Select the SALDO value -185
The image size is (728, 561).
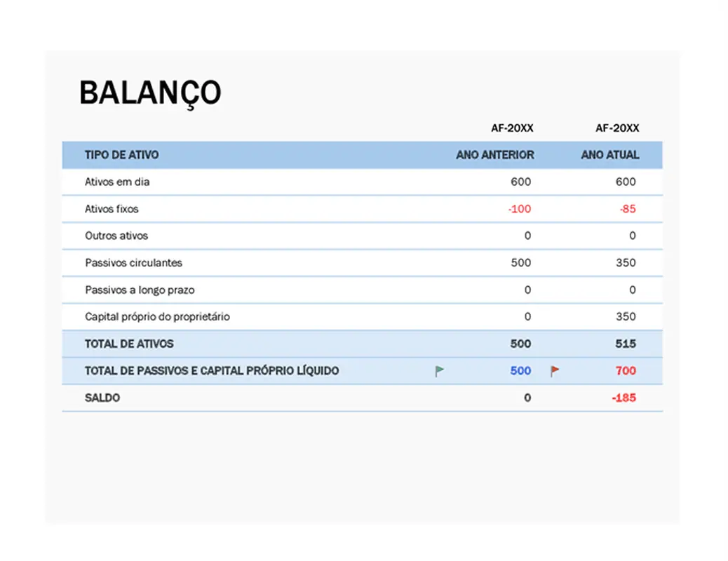(624, 397)
